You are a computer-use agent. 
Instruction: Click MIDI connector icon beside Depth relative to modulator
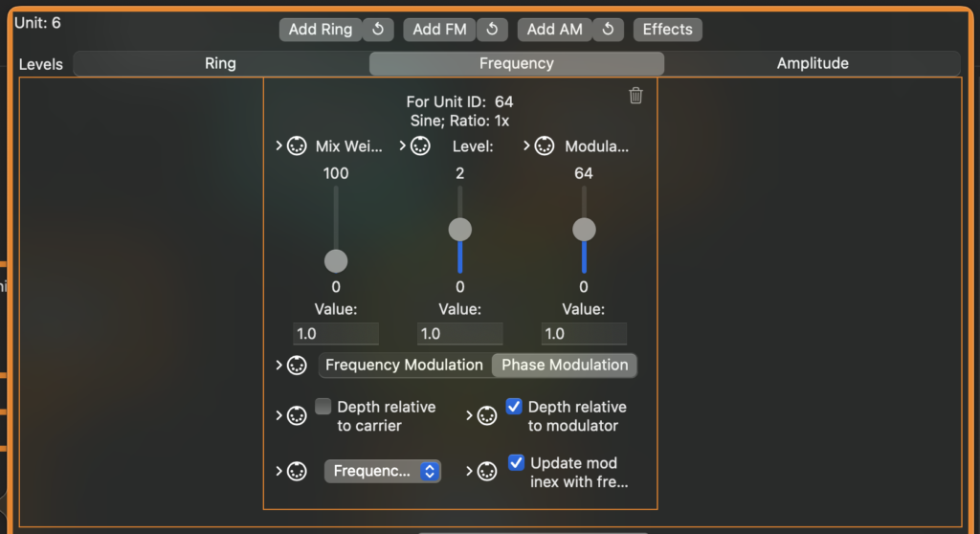[x=487, y=416]
